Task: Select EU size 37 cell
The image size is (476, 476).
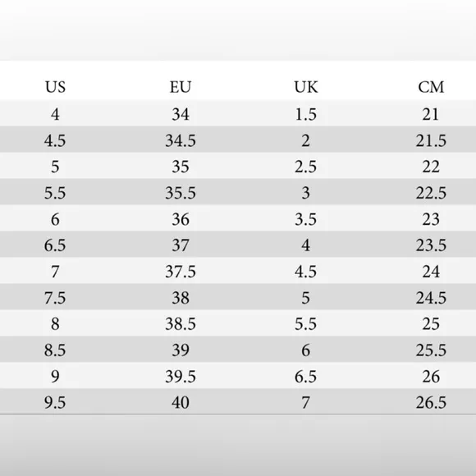Action: pos(181,245)
